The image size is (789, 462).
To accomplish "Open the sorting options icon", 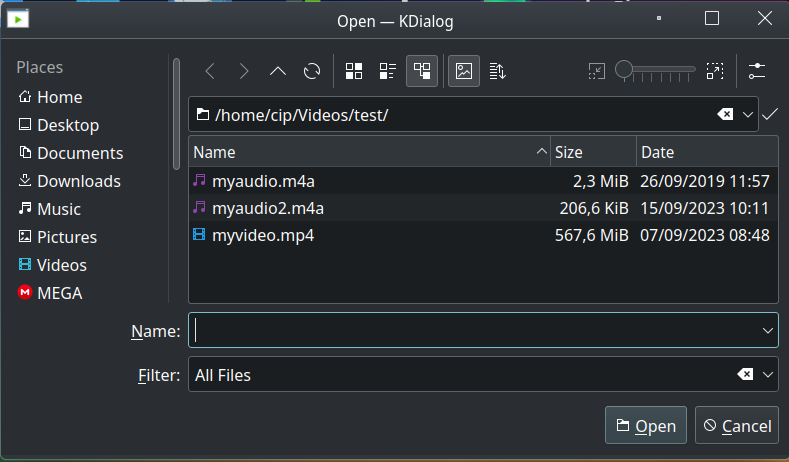I will click(498, 71).
